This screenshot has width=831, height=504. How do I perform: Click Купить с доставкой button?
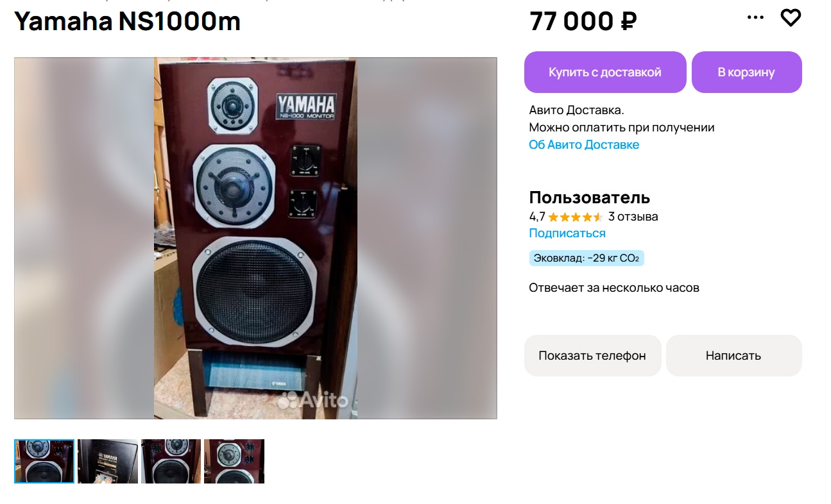(x=605, y=72)
